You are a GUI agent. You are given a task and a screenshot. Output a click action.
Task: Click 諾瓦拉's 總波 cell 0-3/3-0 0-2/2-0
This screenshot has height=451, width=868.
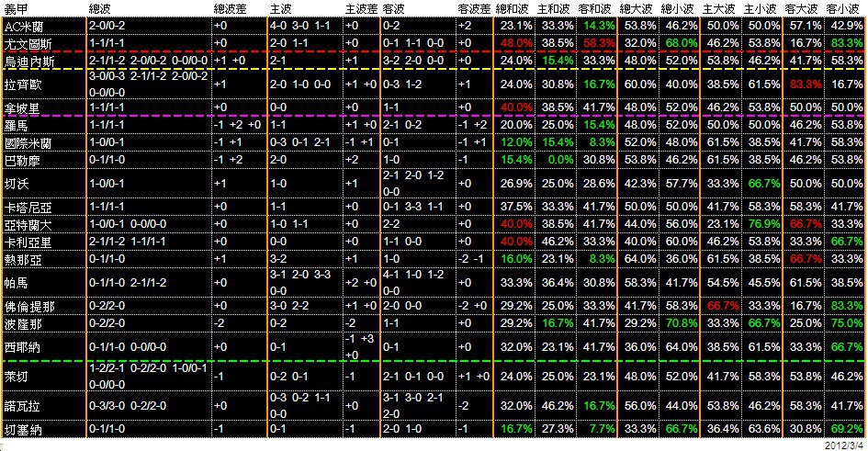128,405
